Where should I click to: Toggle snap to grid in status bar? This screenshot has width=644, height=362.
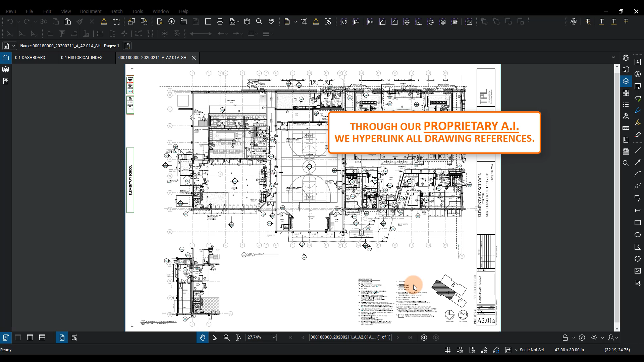point(460,350)
